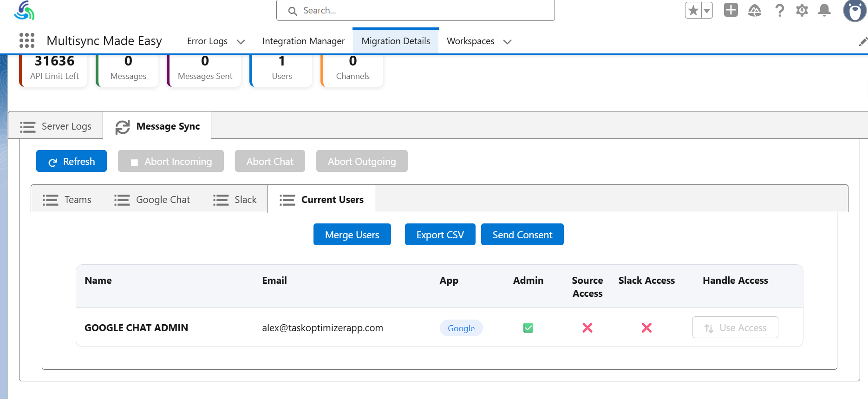Click the Messages stat card
This screenshot has height=399, width=868.
coord(127,71)
